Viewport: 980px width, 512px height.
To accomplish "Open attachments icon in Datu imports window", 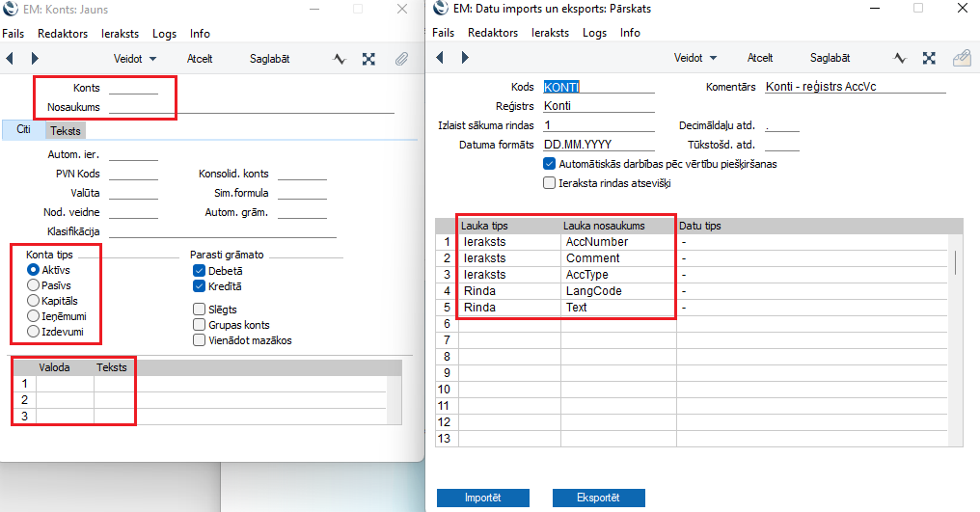I will [961, 58].
